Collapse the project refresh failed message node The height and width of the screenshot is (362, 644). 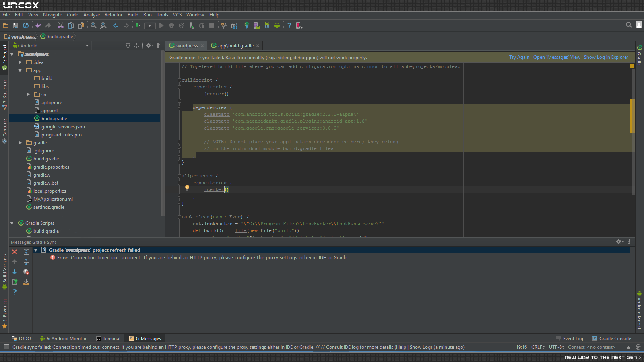click(x=36, y=250)
